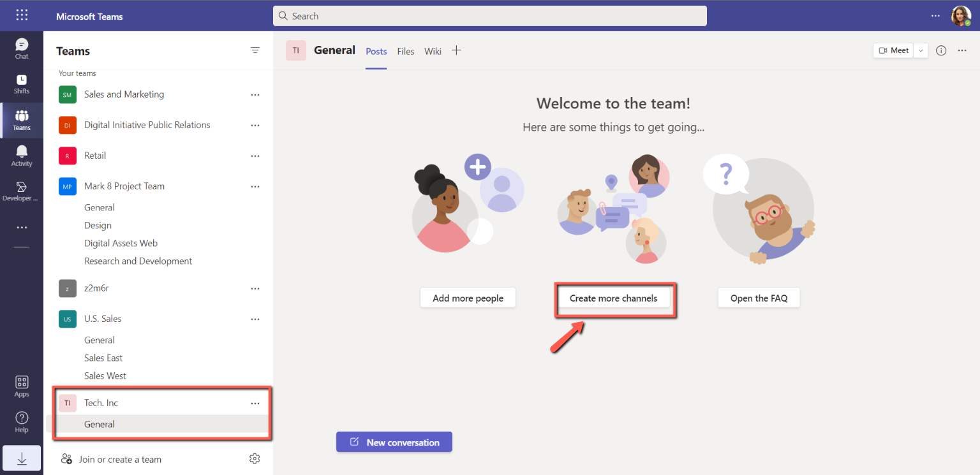Click Join or create a team

point(111,459)
